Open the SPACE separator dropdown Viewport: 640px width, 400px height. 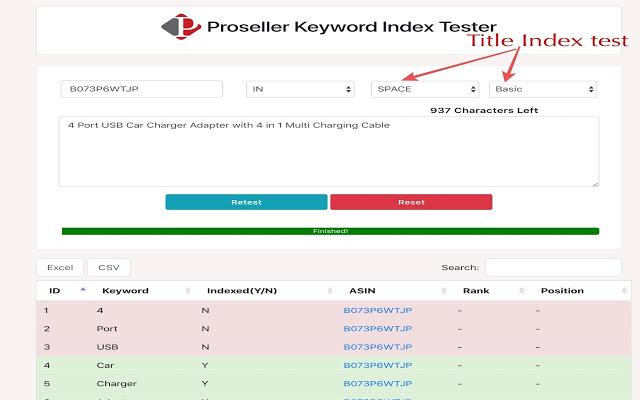pyautogui.click(x=425, y=89)
